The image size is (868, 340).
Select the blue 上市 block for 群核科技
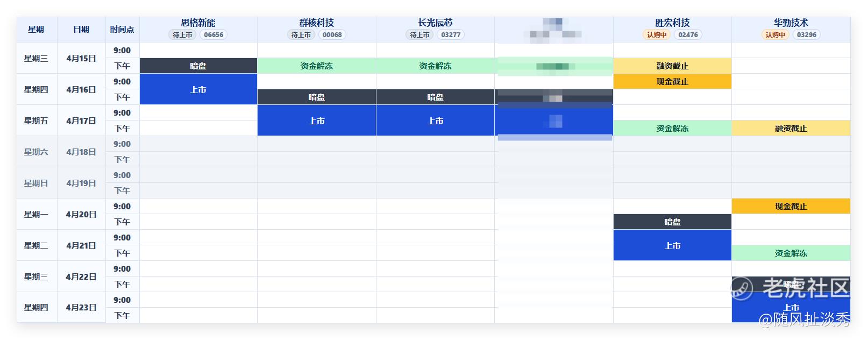(x=317, y=121)
